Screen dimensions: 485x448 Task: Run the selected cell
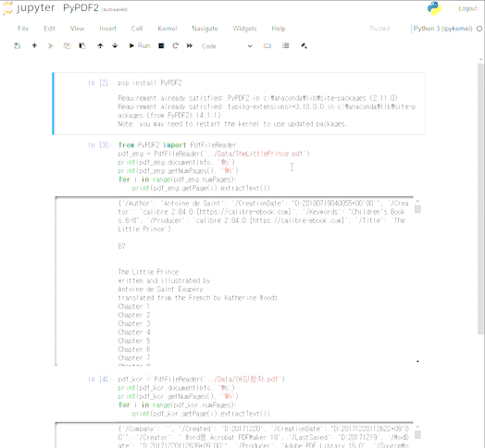(x=140, y=45)
